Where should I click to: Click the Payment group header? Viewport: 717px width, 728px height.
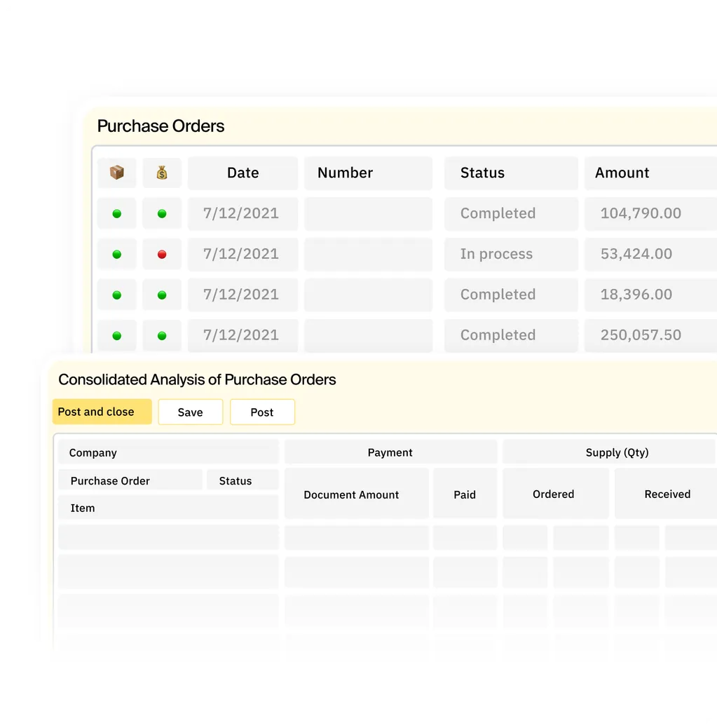click(390, 452)
